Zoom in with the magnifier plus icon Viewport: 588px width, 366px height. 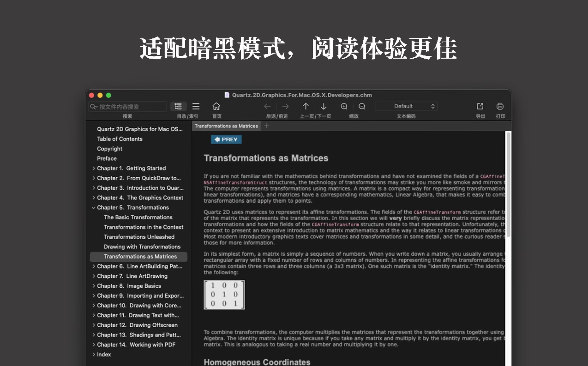[344, 106]
